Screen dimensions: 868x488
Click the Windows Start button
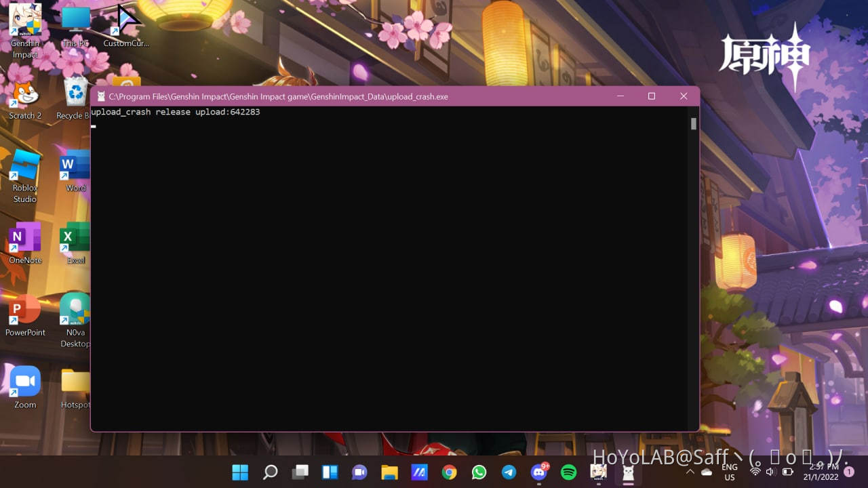coord(240,472)
